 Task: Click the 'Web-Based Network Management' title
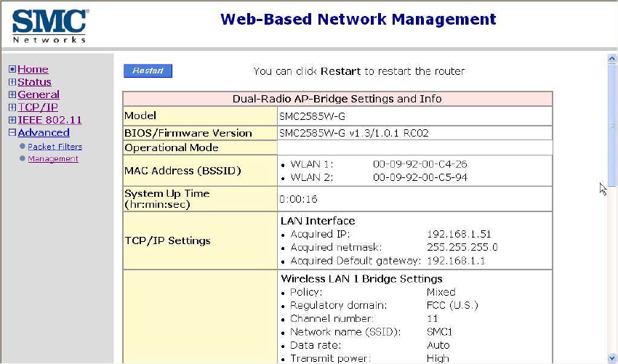click(358, 19)
